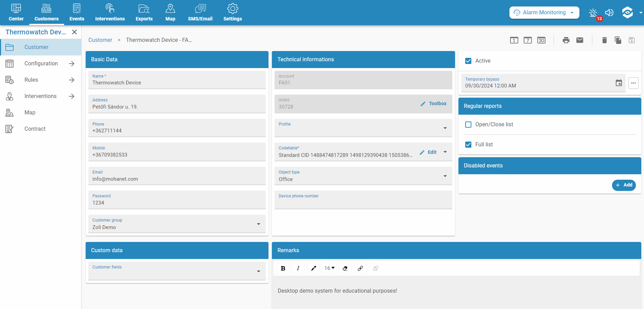This screenshot has width=644, height=309.
Task: Click the Phone field
Action: (177, 128)
